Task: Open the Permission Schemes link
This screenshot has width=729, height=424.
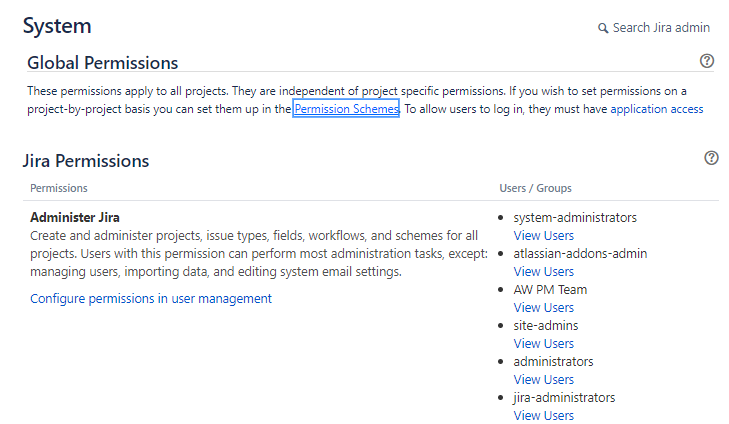Action: coord(346,109)
